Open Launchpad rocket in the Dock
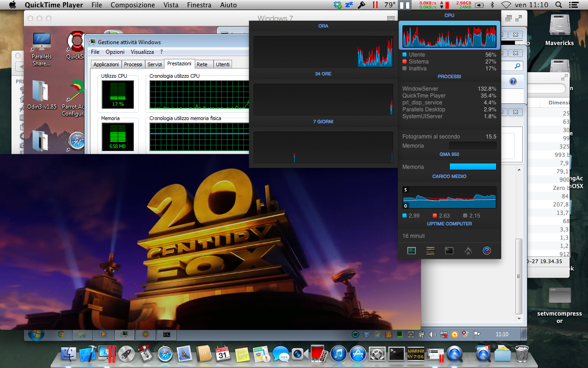Image resolution: width=588 pixels, height=368 pixels. tap(126, 353)
